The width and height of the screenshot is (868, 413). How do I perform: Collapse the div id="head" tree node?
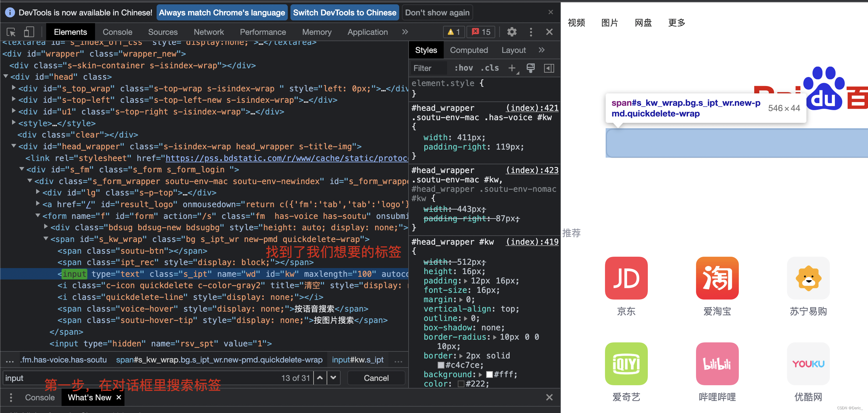point(6,77)
